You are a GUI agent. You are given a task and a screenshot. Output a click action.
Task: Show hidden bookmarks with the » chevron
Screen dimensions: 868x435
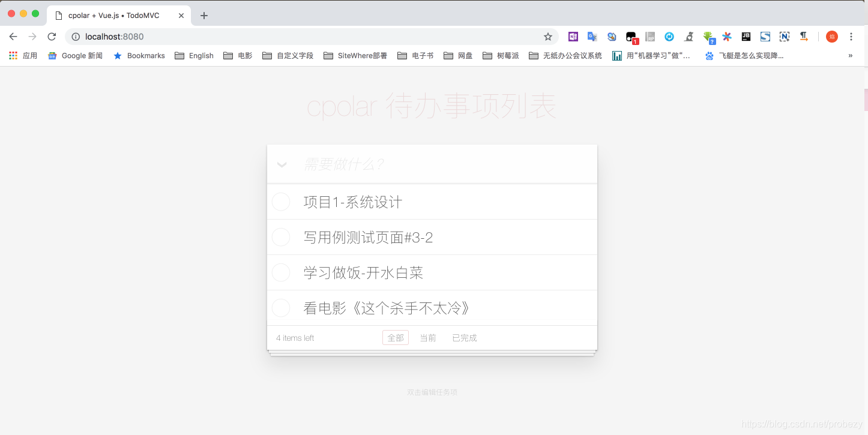[x=851, y=55]
